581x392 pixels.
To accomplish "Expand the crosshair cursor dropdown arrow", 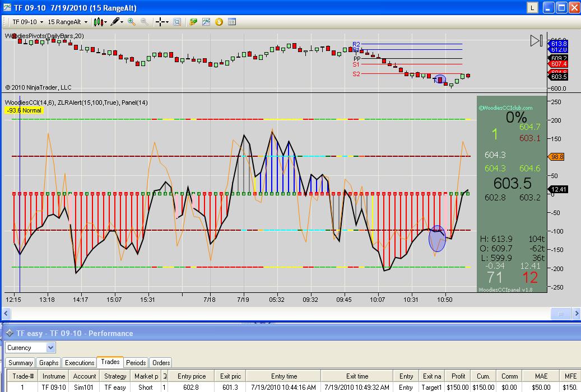I will tap(167, 22).
